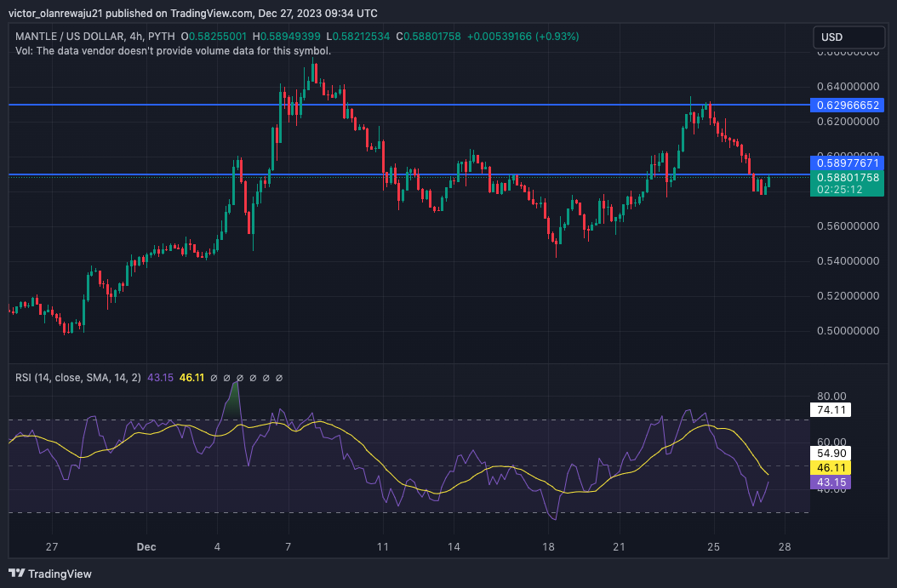
Task: Click the Vol data vendor notice text
Action: point(174,51)
